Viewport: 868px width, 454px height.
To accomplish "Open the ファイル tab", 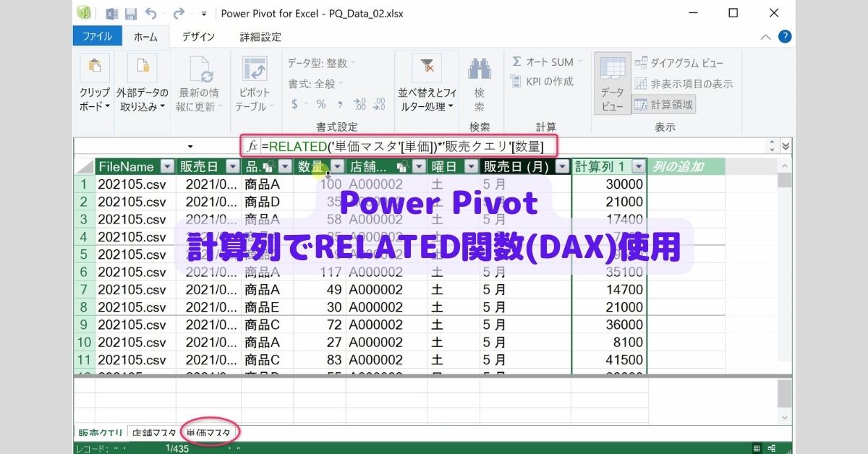I will 97,36.
